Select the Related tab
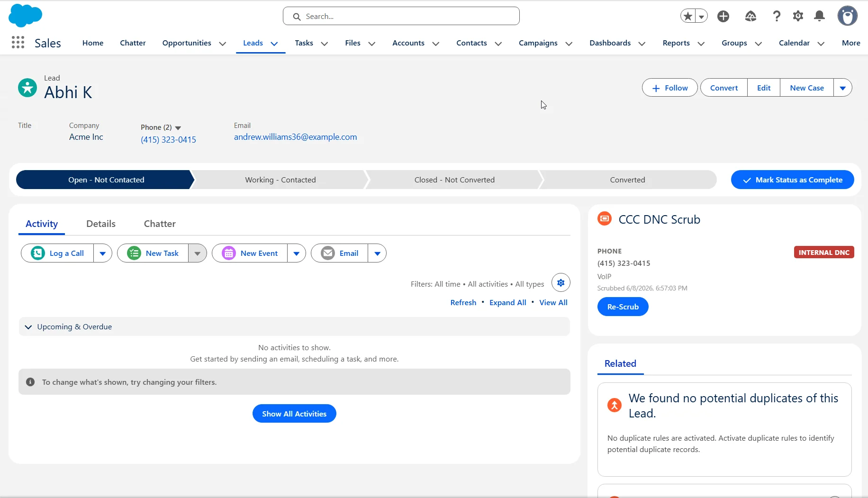The width and height of the screenshot is (868, 498). click(x=620, y=363)
